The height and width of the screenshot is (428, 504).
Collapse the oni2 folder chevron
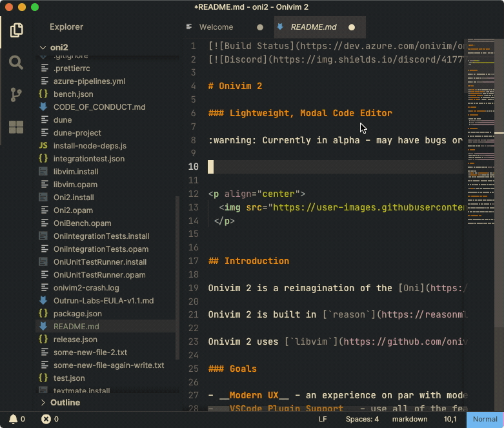coord(43,48)
